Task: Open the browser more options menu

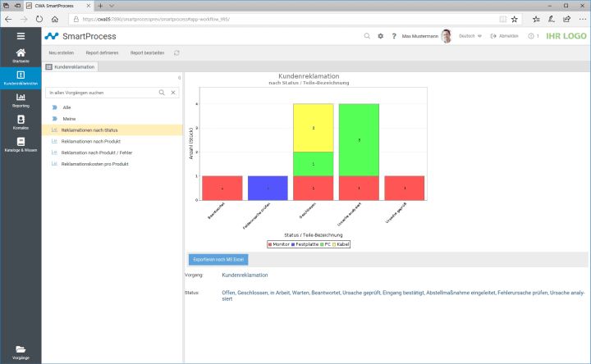Action: [584, 19]
